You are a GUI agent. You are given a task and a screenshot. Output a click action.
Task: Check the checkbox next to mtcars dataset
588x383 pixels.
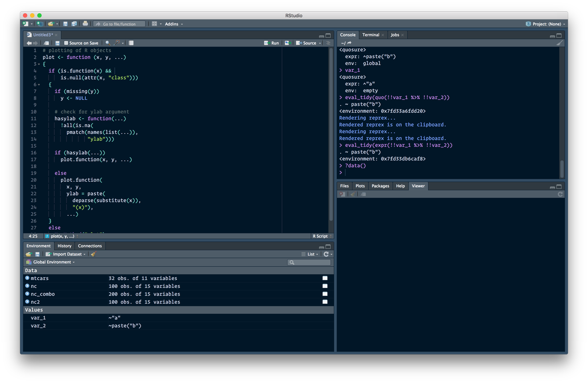pos(325,278)
